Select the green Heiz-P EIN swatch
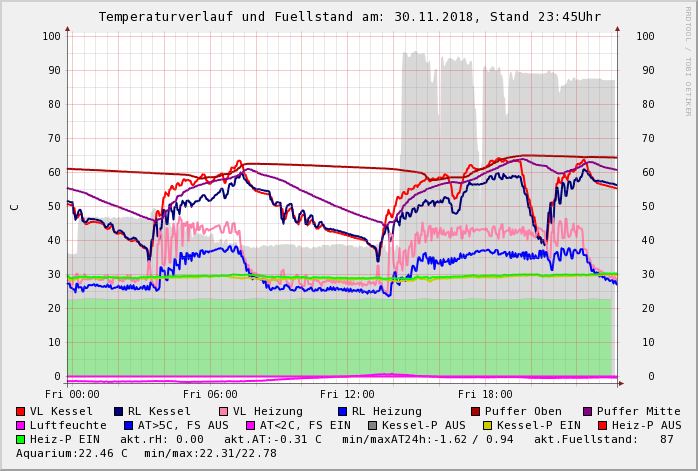The height and width of the screenshot is (471, 698). pyautogui.click(x=21, y=439)
